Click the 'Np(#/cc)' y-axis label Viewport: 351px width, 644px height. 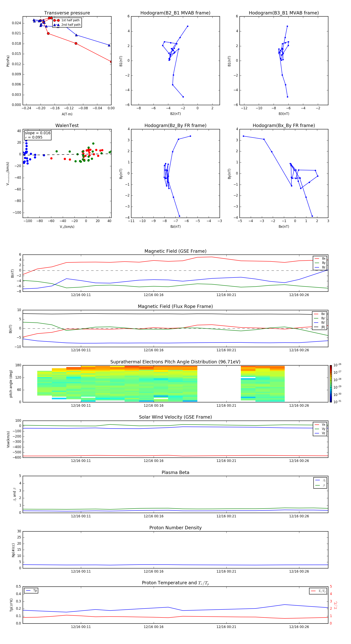click(13, 550)
